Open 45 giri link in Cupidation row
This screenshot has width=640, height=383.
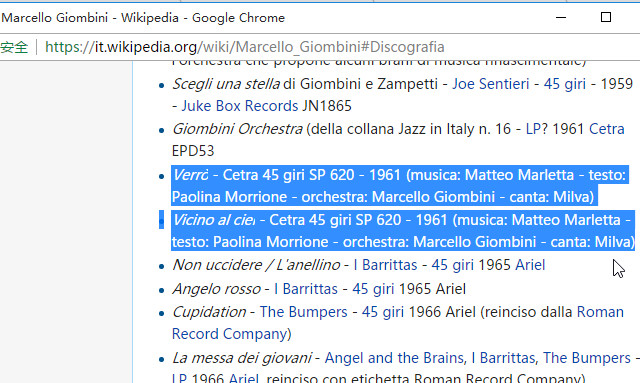click(383, 312)
